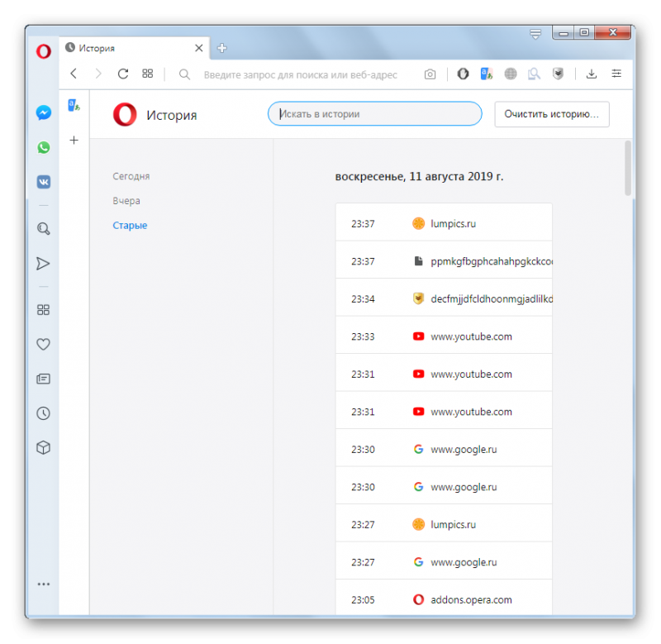Show Сегодня history section

coord(131,176)
